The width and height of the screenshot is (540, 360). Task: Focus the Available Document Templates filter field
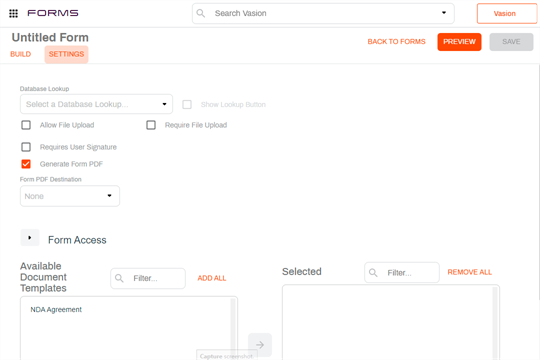coord(148,278)
